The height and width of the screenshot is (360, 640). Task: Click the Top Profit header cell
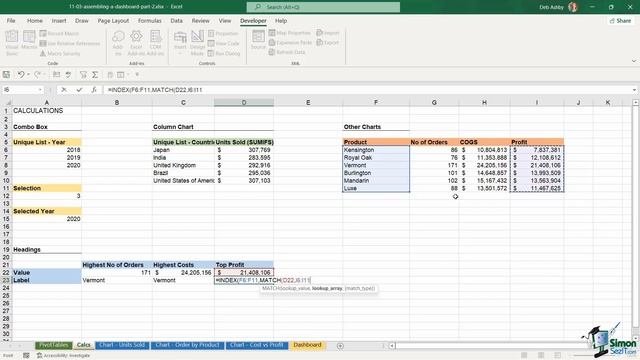point(244,265)
